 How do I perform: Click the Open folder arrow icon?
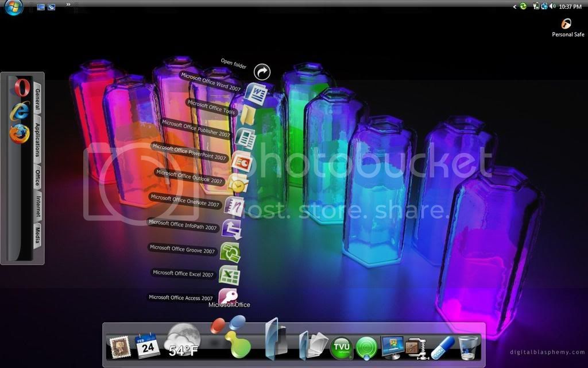262,72
